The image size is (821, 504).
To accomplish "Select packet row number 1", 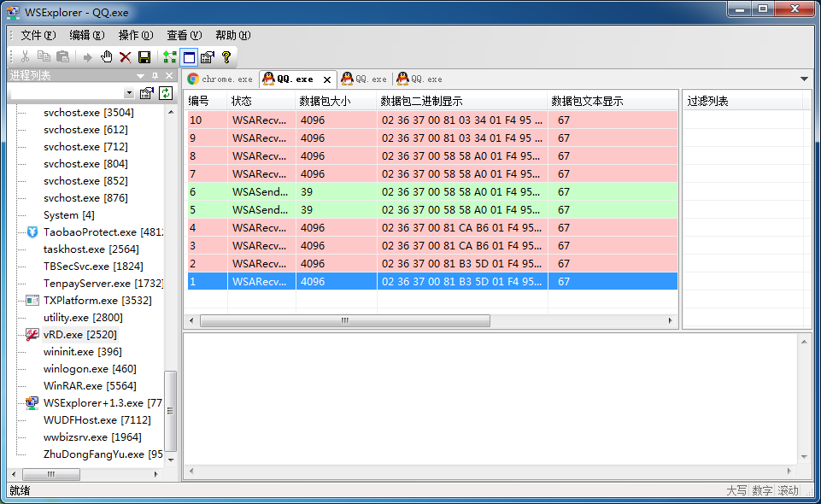I will [x=432, y=282].
